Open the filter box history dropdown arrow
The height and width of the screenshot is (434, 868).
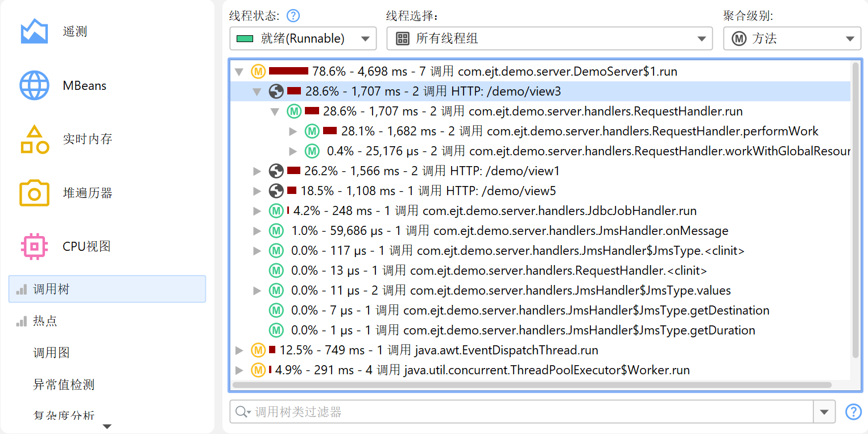click(825, 412)
